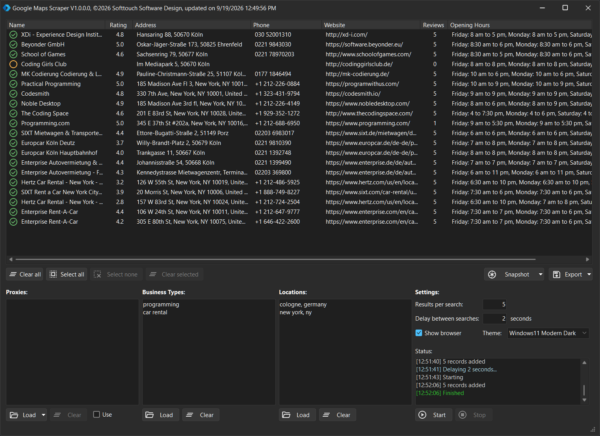Clear the Locations list
600x436 pixels.
(338, 415)
